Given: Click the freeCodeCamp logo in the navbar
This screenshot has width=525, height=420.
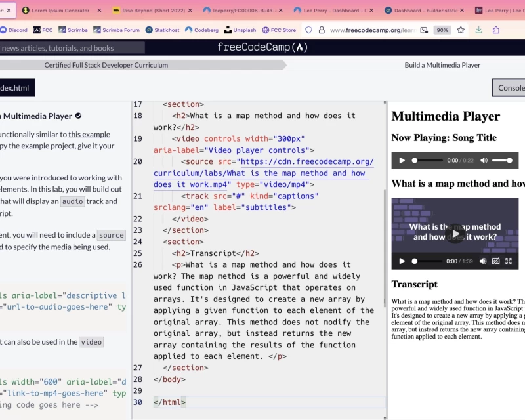Looking at the screenshot, I should tap(262, 47).
